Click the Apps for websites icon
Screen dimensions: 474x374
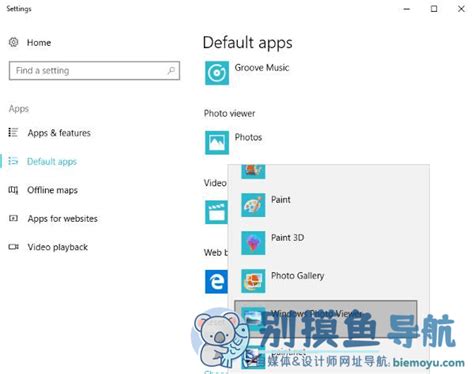(x=13, y=218)
